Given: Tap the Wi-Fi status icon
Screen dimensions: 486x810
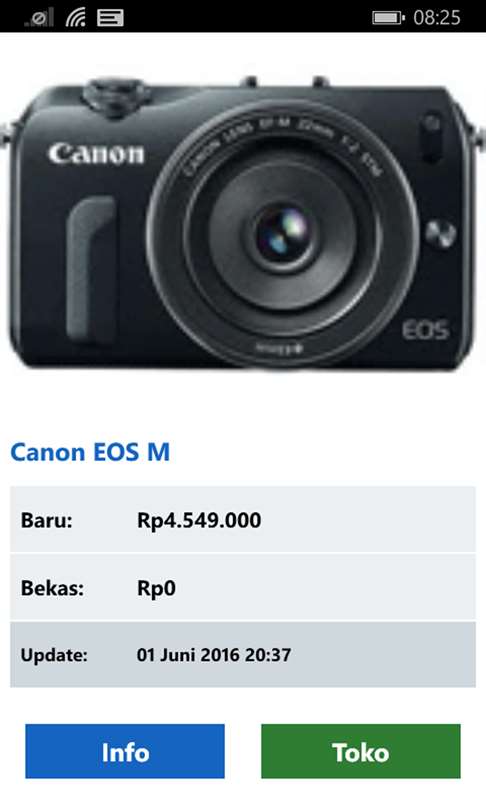Looking at the screenshot, I should [76, 17].
